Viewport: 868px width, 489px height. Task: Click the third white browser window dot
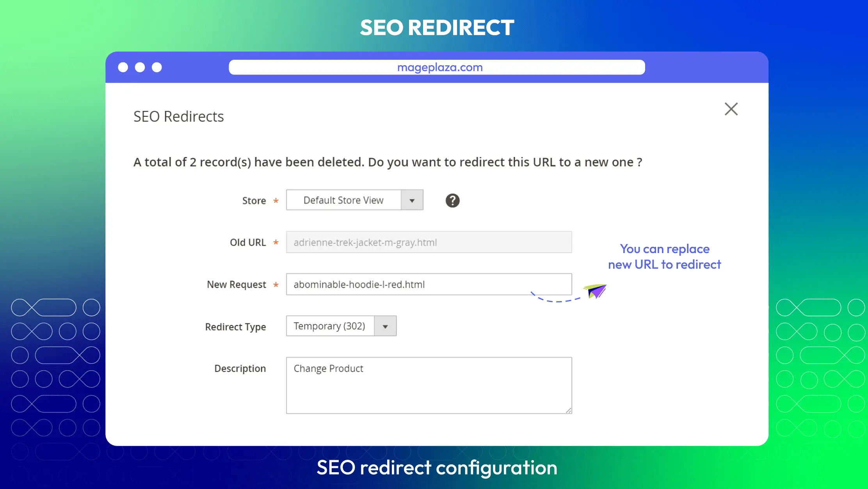[157, 68]
